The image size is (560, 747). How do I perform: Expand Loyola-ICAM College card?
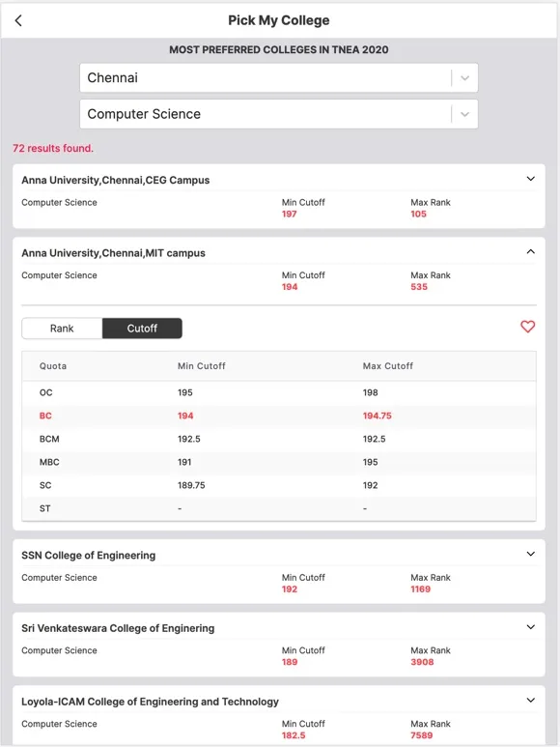530,701
